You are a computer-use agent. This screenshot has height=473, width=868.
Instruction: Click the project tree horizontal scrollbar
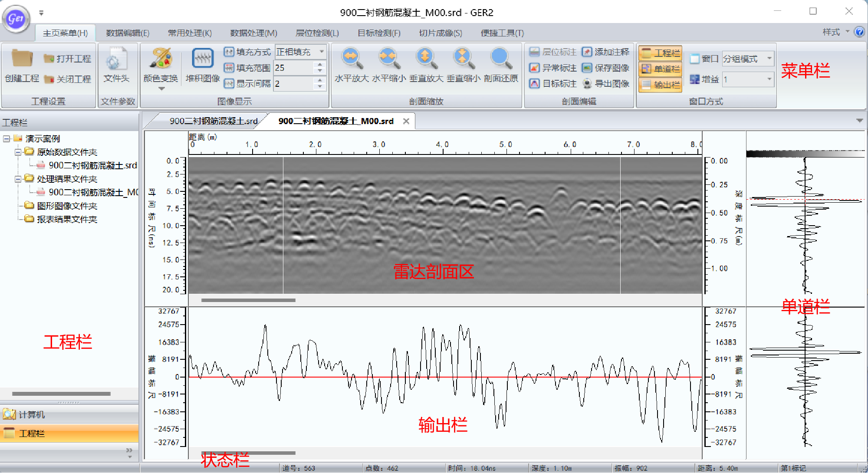[61, 394]
